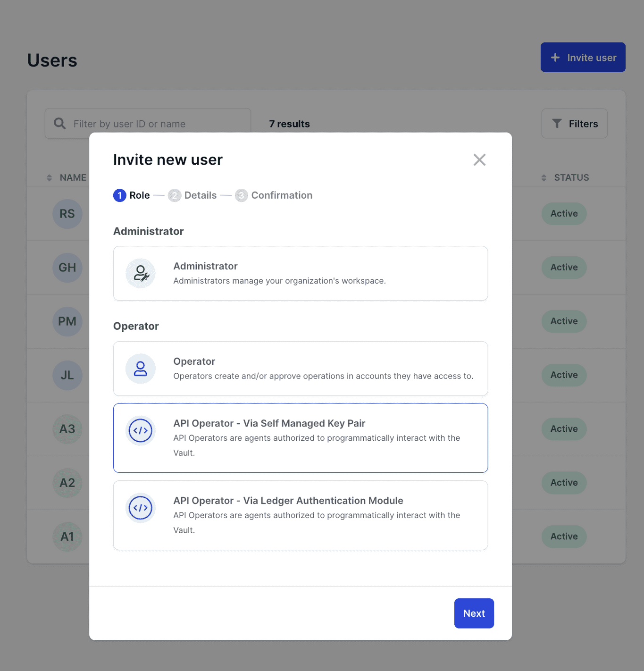Click the RS user avatar
This screenshot has width=644, height=671.
pos(67,214)
